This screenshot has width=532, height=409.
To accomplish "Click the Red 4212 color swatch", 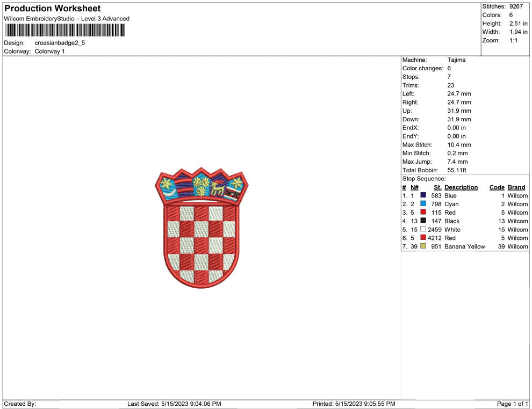I will point(422,238).
